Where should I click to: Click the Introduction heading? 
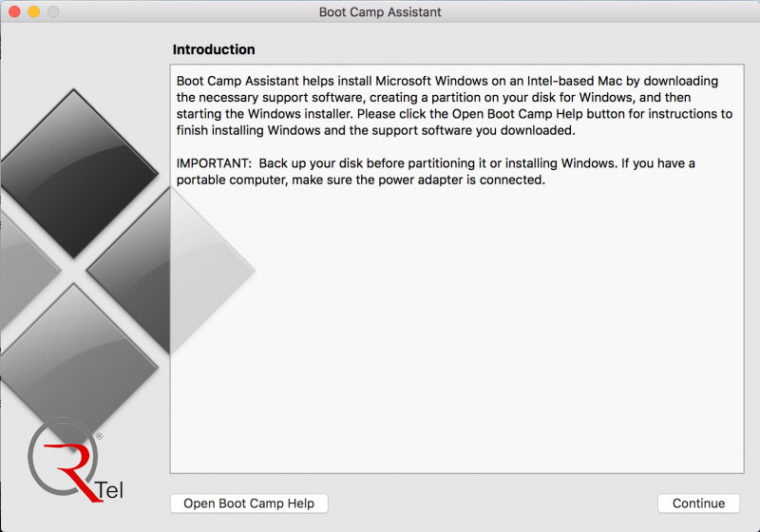214,49
